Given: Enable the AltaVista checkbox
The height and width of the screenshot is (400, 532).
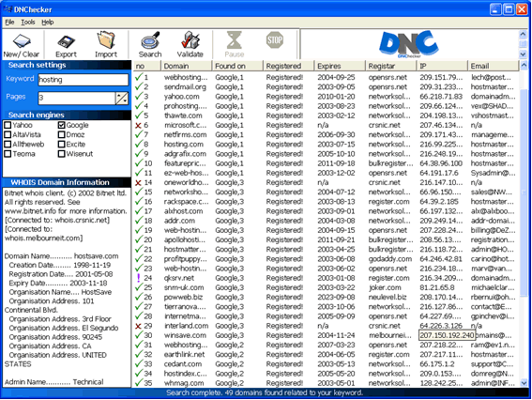Looking at the screenshot, I should coord(8,134).
